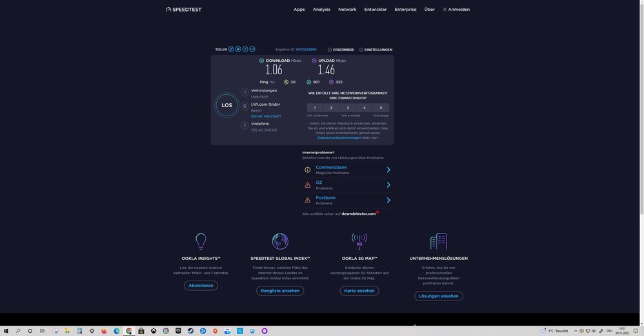Rate network availability as 4
Image resolution: width=644 pixels, height=336 pixels.
[x=365, y=108]
